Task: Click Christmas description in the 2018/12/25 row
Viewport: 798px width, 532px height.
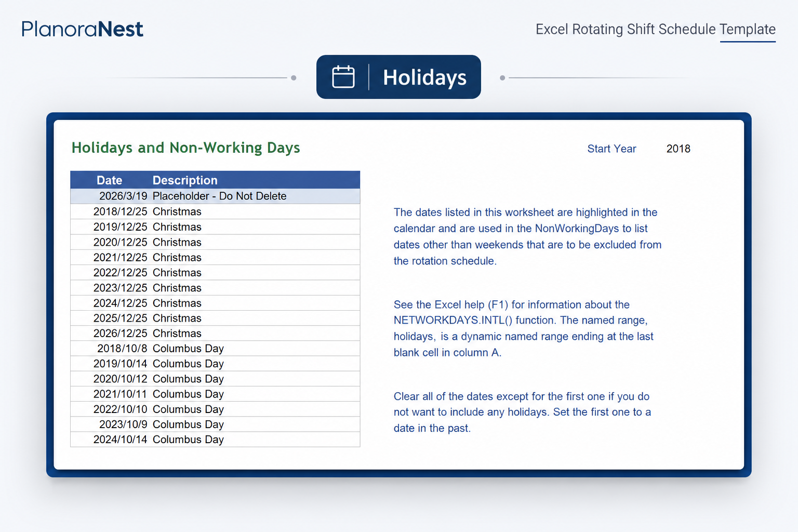Action: pos(177,211)
